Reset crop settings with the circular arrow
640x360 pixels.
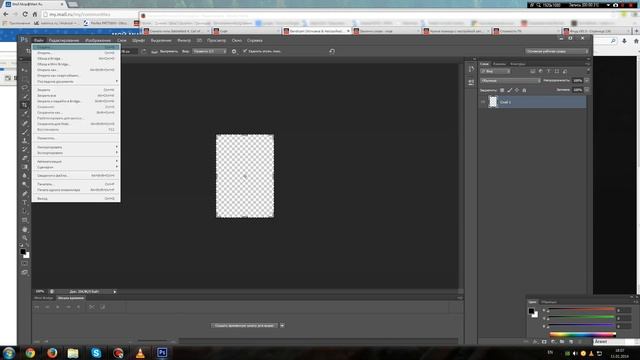[332, 51]
